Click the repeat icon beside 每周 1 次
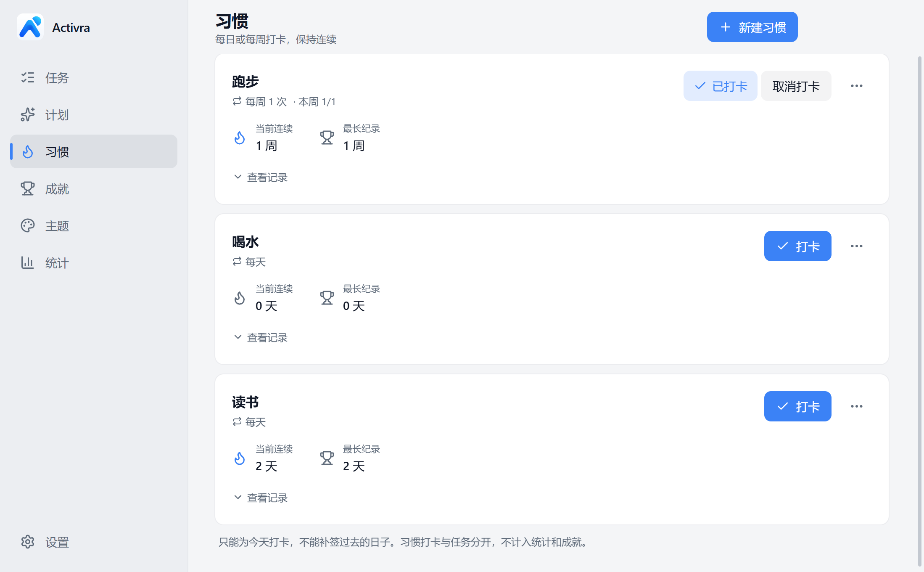 point(237,101)
